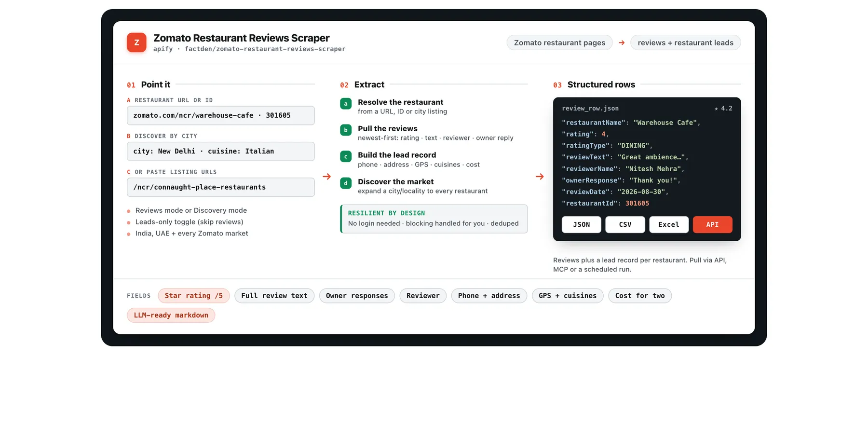This screenshot has height=426, width=868.
Task: Click the 'city: New Delhi' discover field
Action: [221, 151]
